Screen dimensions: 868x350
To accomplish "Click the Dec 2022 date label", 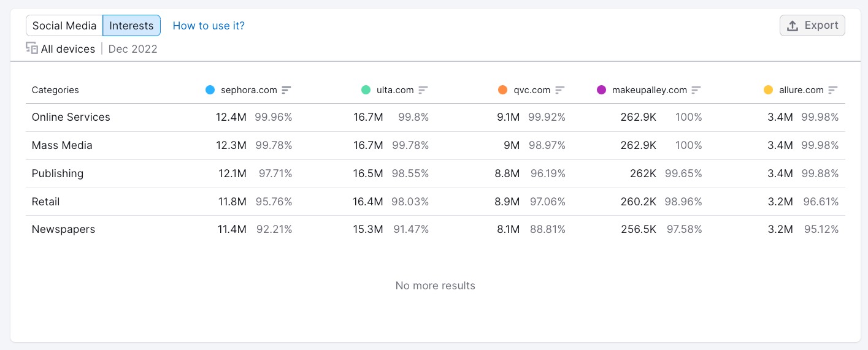I will [133, 49].
